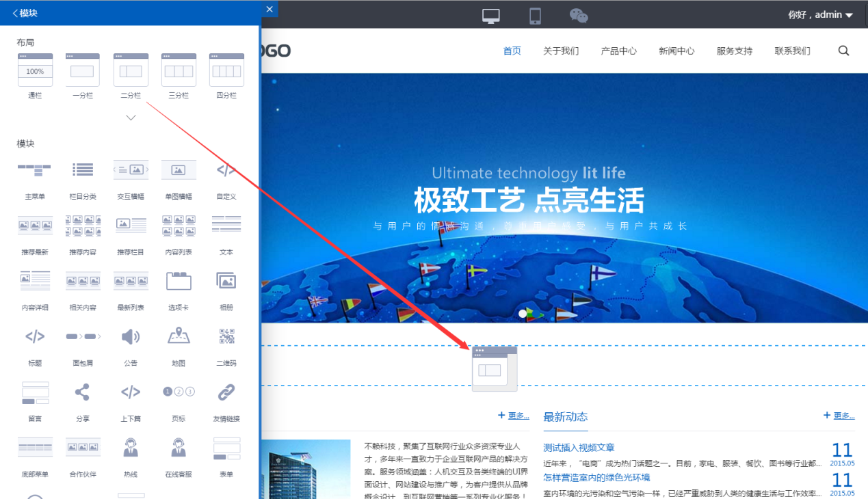Image resolution: width=868 pixels, height=499 pixels.
Task: Choose the 主菜单 main menu module
Action: click(35, 170)
